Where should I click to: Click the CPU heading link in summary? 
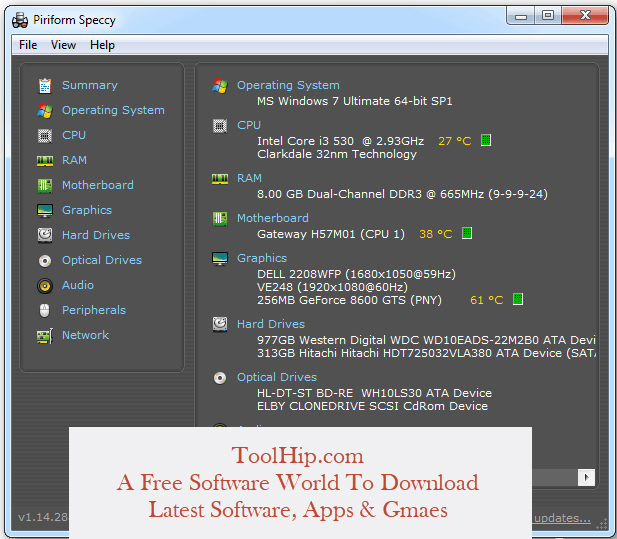tap(249, 125)
